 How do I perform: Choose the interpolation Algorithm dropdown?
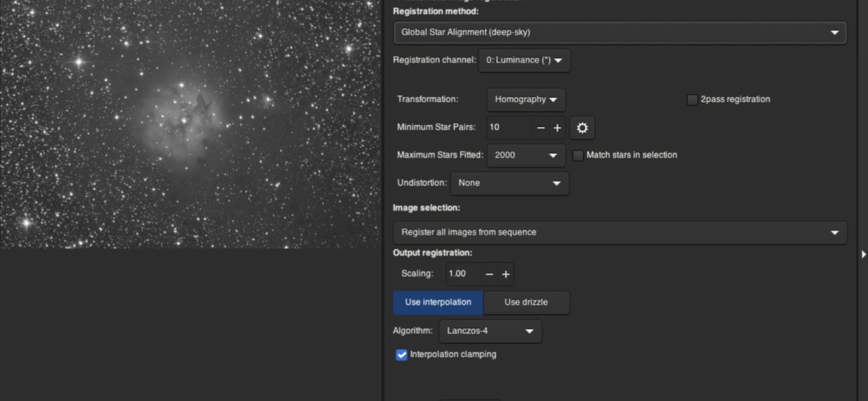tap(490, 331)
